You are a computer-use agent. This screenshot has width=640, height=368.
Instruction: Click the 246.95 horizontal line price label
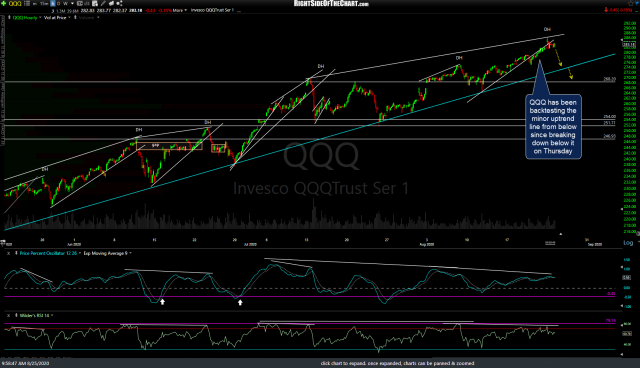609,136
